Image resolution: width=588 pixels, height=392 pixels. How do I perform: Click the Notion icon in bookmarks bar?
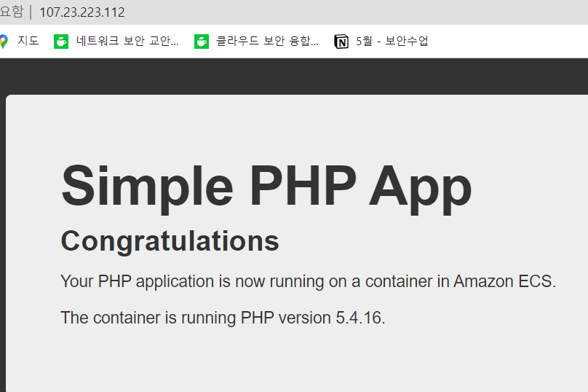click(x=341, y=42)
